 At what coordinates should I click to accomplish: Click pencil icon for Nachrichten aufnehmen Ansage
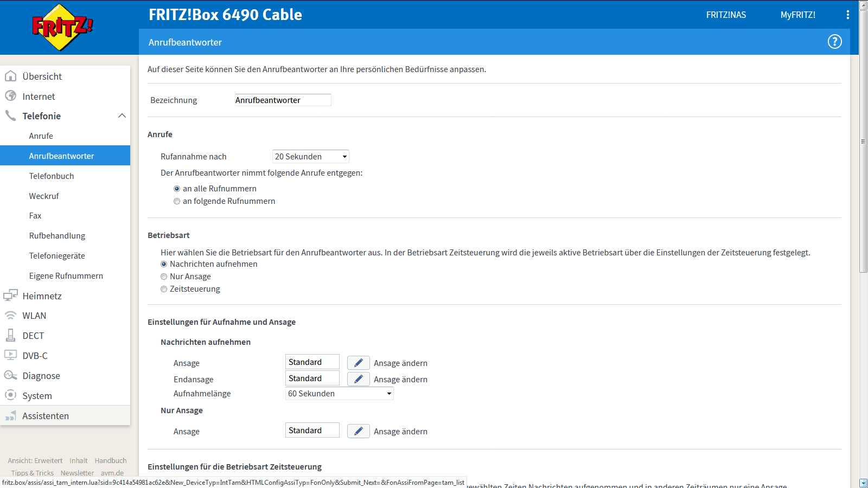pos(359,363)
